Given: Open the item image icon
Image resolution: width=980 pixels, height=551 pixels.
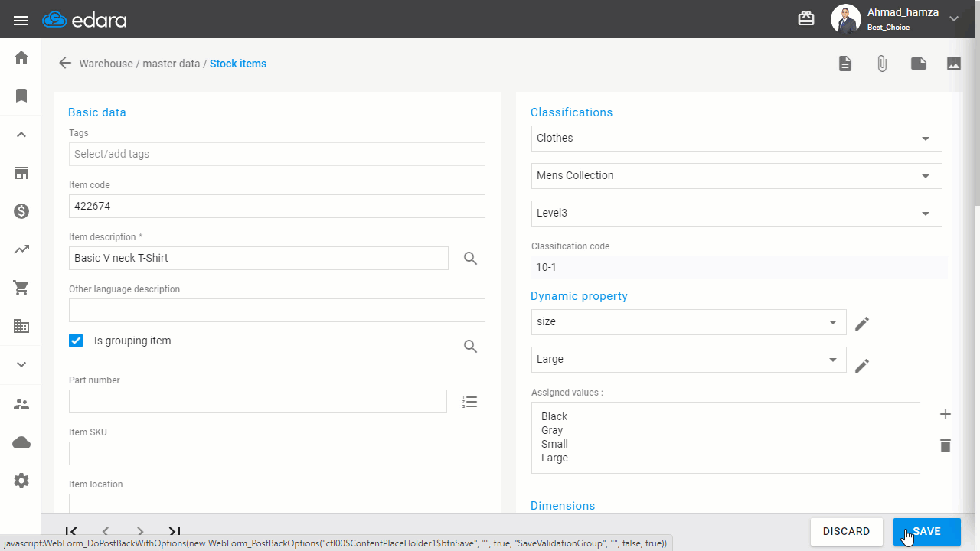Looking at the screenshot, I should click(954, 64).
